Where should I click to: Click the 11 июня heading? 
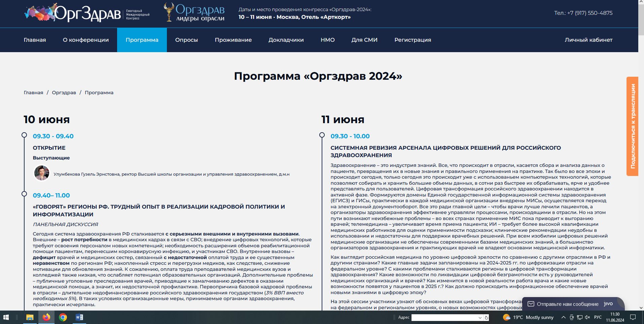[x=343, y=119]
